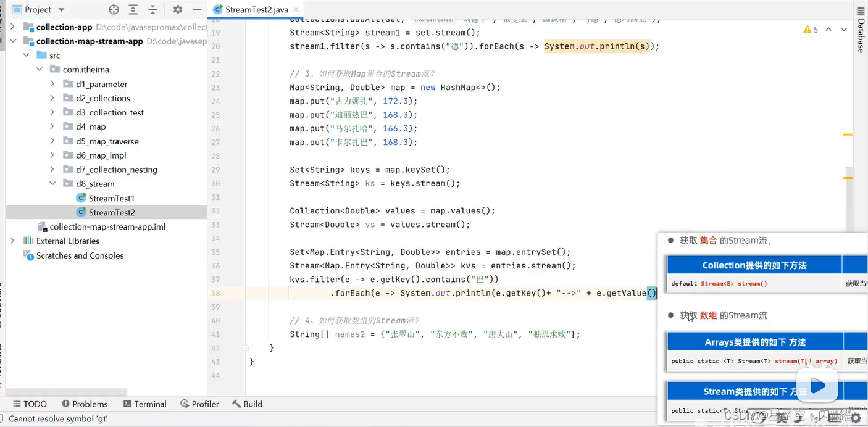The image size is (868, 427).
Task: Open the Terminal tab
Action: pyautogui.click(x=144, y=404)
